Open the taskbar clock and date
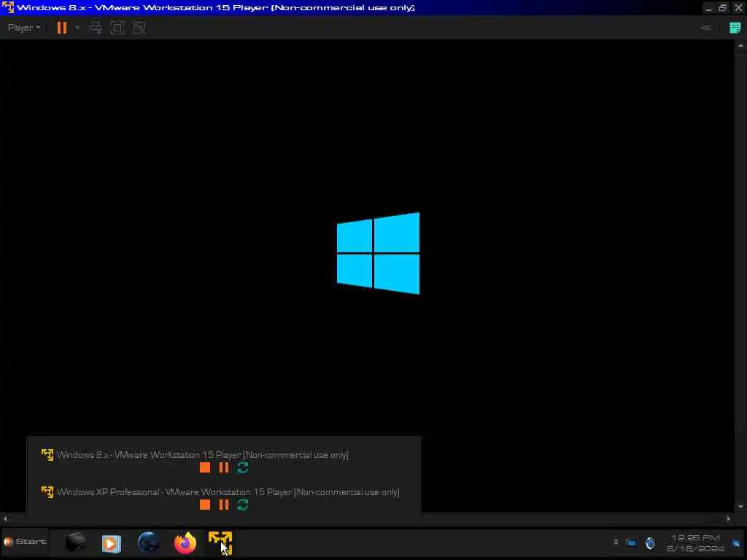Image resolution: width=747 pixels, height=560 pixels. [x=695, y=543]
